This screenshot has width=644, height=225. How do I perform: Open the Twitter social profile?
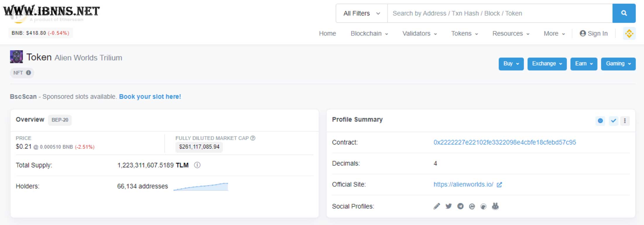pos(448,206)
